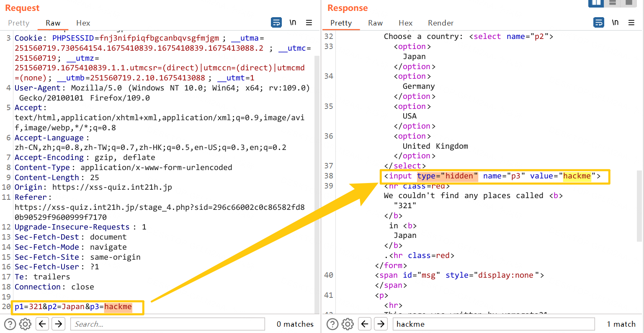
Task: Go to previous match in Request search
Action: [42, 324]
